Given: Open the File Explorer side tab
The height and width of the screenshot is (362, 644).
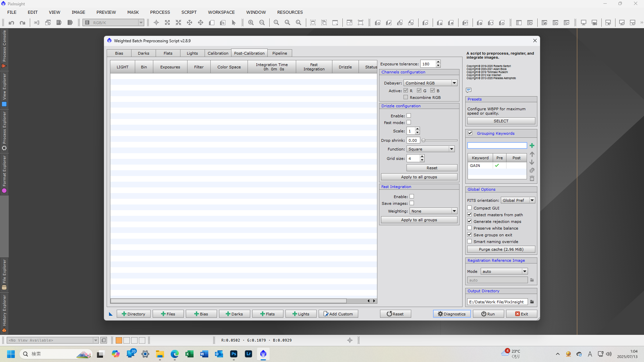Looking at the screenshot, I should click(x=4, y=274).
